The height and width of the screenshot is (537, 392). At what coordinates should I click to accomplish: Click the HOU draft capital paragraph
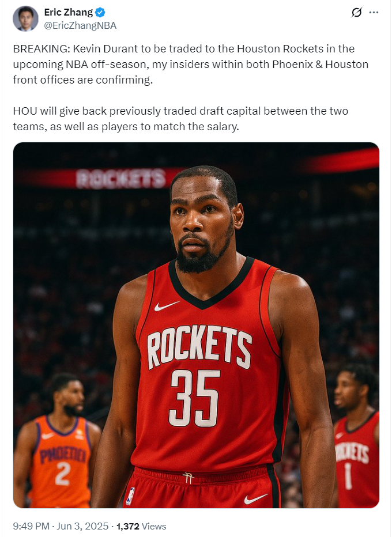[x=180, y=119]
